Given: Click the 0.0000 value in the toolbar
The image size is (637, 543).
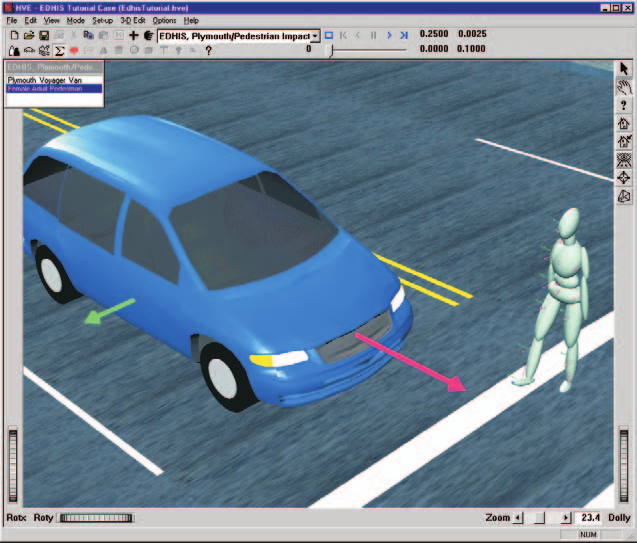Looking at the screenshot, I should [434, 49].
